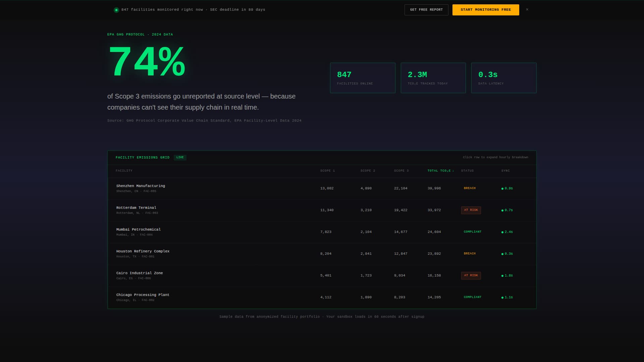Expand the Houston Refinery Complex row
This screenshot has height=362, width=644.
click(x=322, y=254)
